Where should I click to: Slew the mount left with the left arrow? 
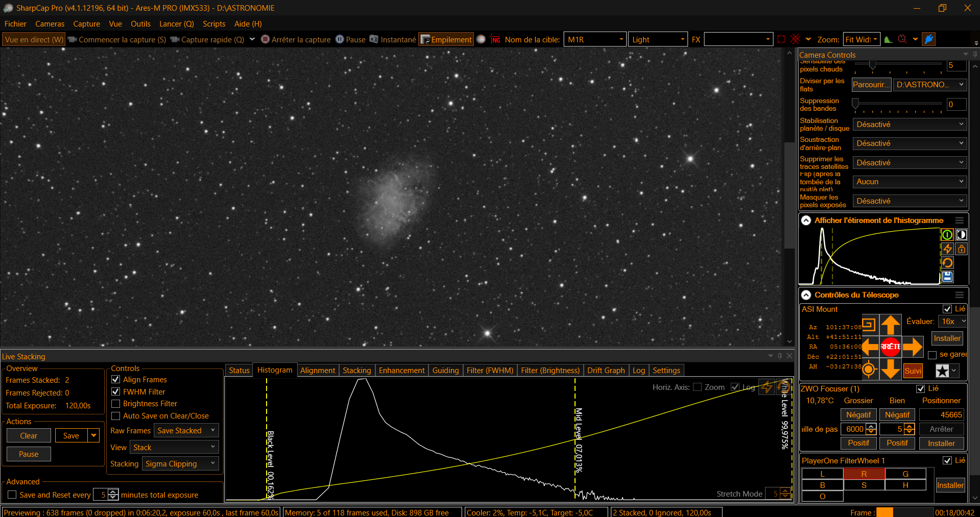pos(870,347)
